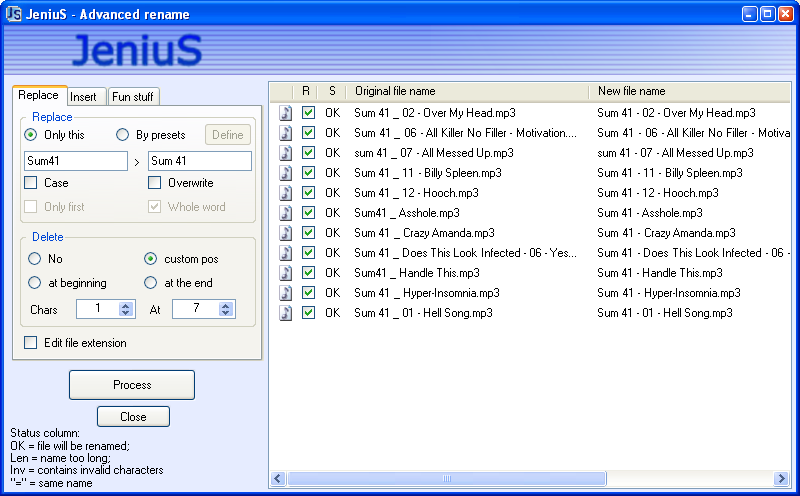The image size is (800, 496).
Task: Click the Close button
Action: (x=133, y=416)
